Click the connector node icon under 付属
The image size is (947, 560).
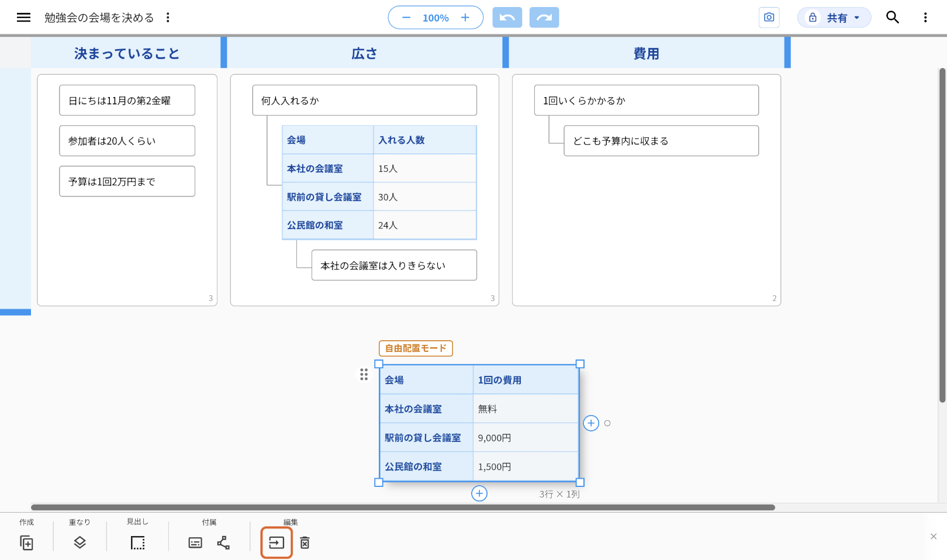point(223,542)
